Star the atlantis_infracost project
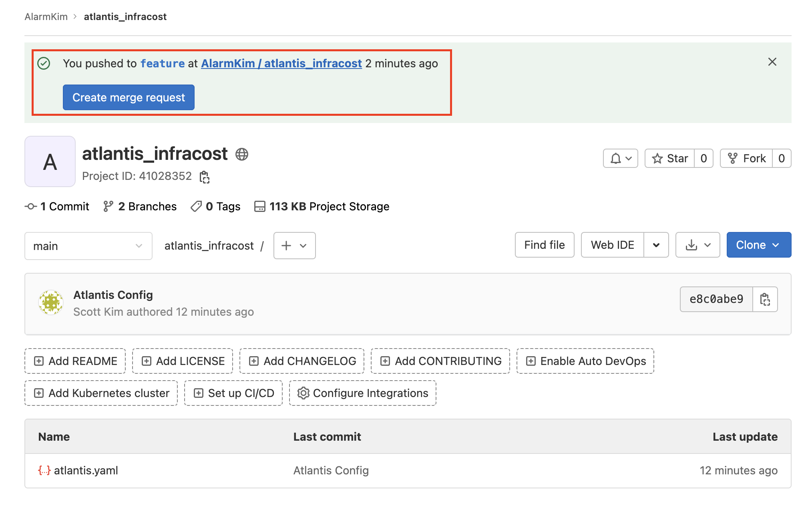 pyautogui.click(x=670, y=159)
